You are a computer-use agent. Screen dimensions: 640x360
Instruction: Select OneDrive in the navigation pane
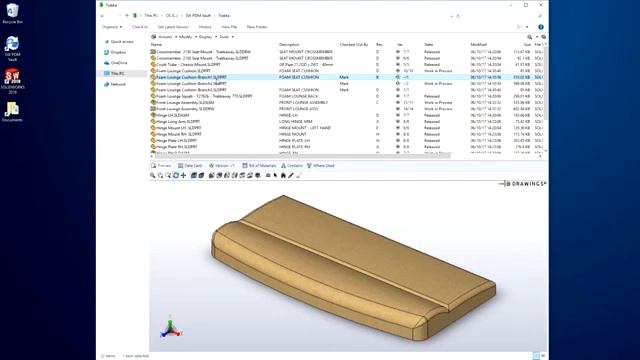coord(116,63)
